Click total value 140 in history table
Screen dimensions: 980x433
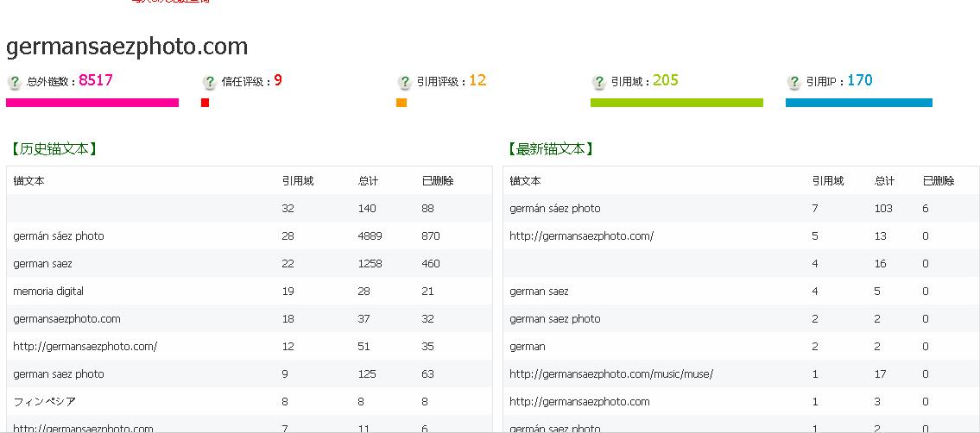click(367, 209)
